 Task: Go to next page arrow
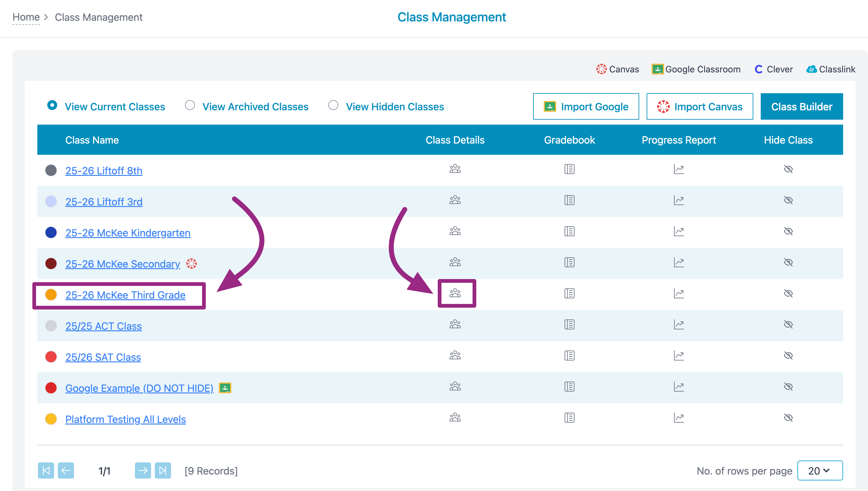143,470
